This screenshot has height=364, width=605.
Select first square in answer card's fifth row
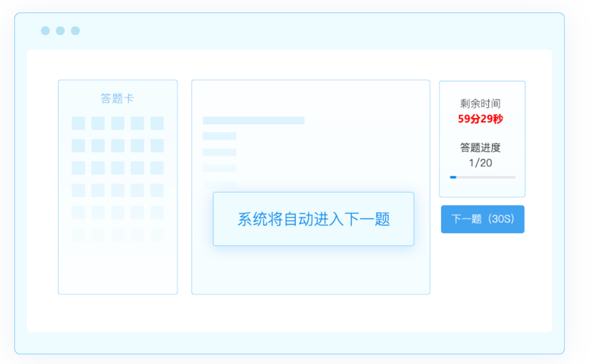[x=78, y=213]
